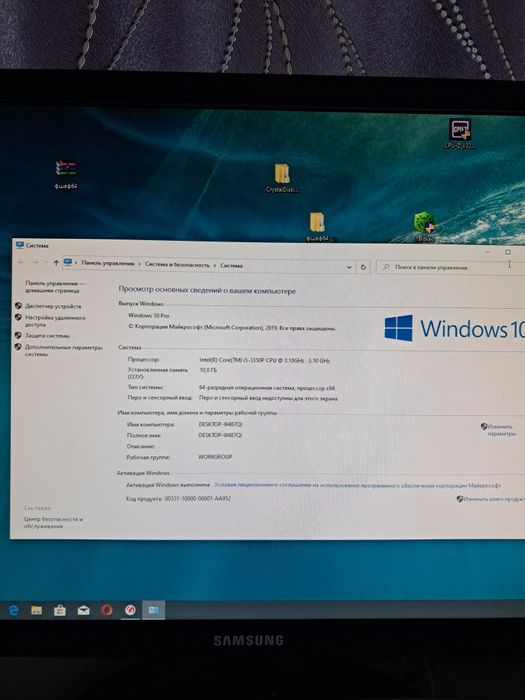
Task: Navigate to Система и безопасность breadcrumb
Action: pyautogui.click(x=177, y=265)
